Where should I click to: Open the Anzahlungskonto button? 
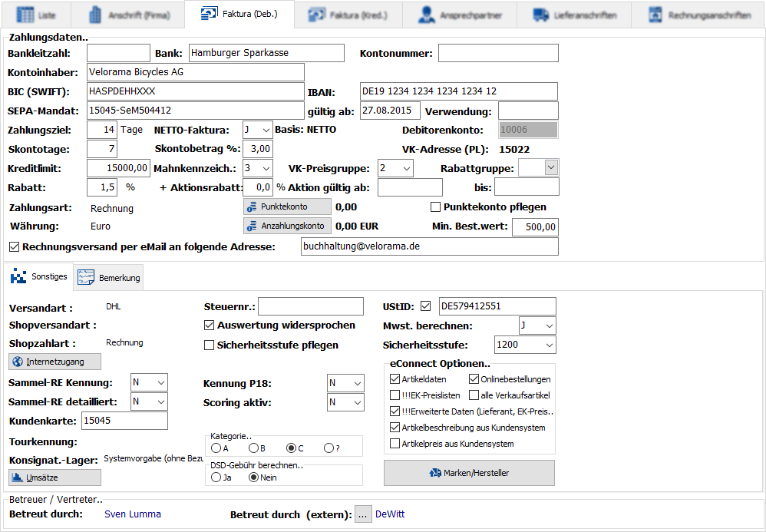pyautogui.click(x=287, y=226)
